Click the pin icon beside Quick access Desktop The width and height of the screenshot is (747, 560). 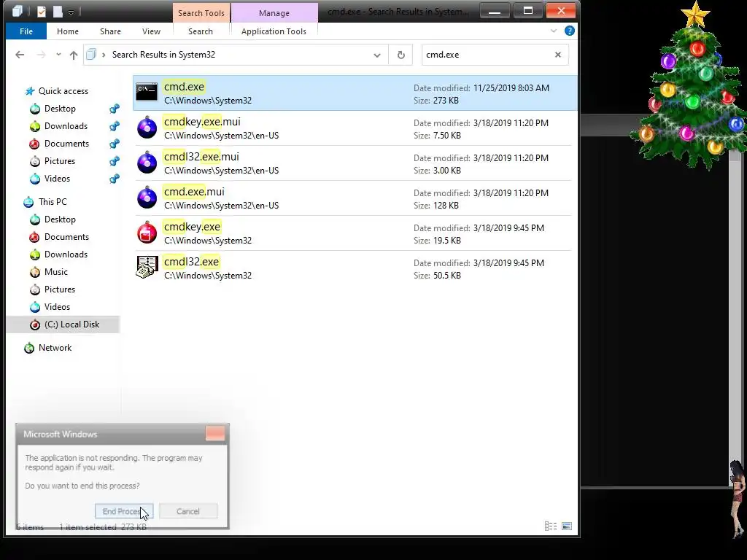click(x=115, y=109)
